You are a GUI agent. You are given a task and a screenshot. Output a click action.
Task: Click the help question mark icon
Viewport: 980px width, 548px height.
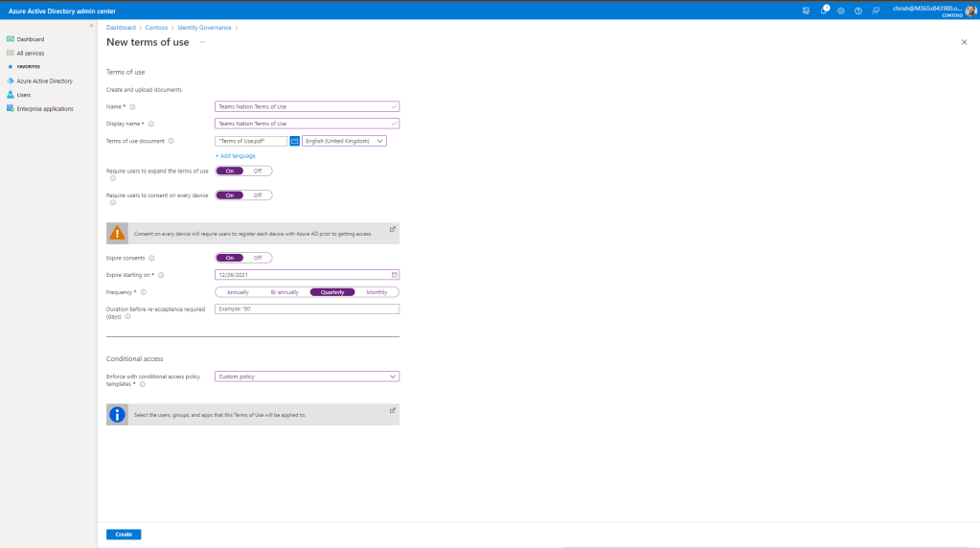coord(858,11)
